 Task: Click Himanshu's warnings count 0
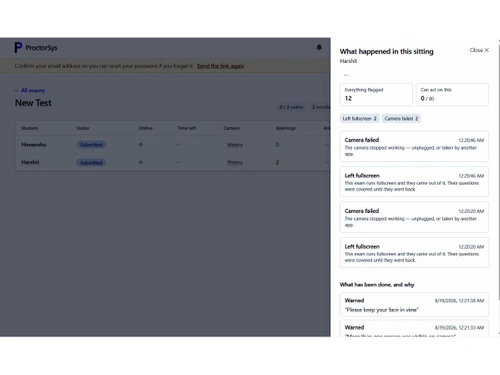click(277, 145)
